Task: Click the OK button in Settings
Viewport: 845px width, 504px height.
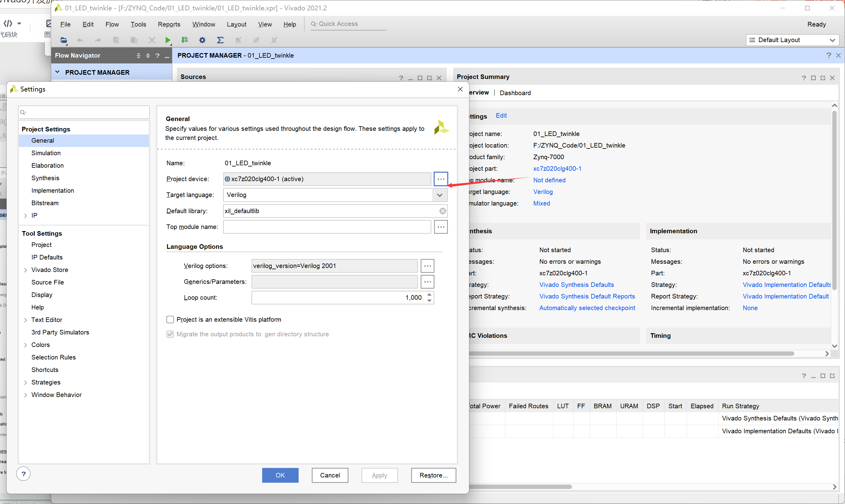Action: [280, 475]
